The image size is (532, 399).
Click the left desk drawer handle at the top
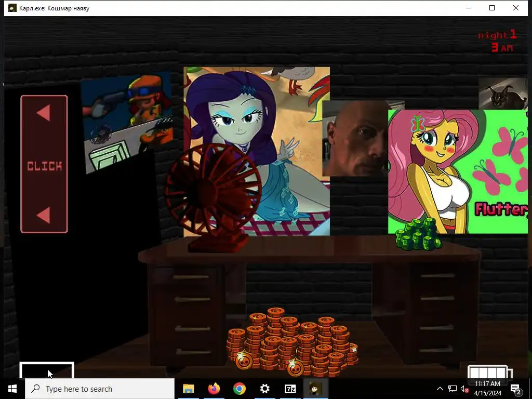point(192,277)
